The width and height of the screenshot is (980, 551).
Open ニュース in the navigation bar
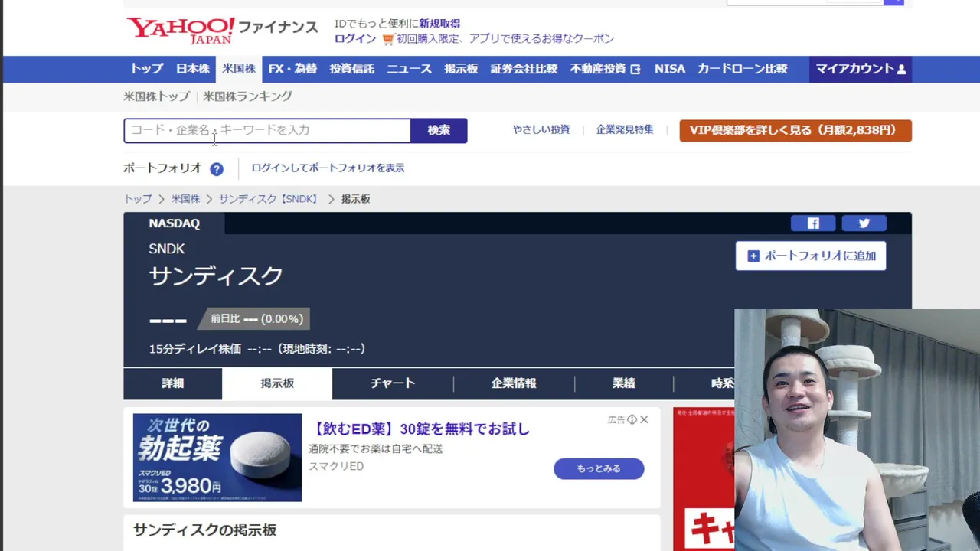click(410, 69)
